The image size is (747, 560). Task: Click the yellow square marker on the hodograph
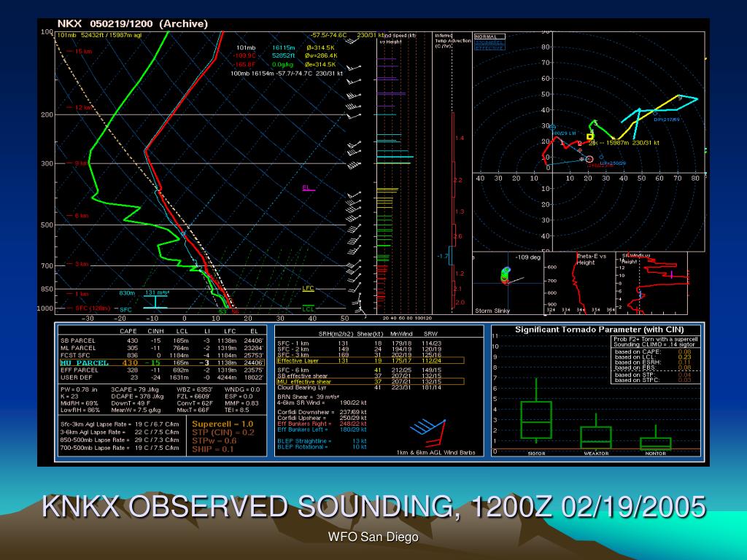[x=589, y=136]
